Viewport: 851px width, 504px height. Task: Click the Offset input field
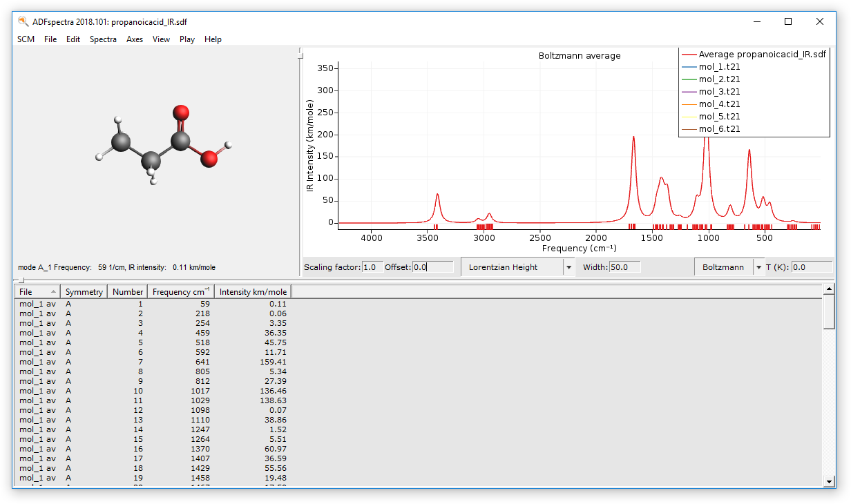pos(433,267)
